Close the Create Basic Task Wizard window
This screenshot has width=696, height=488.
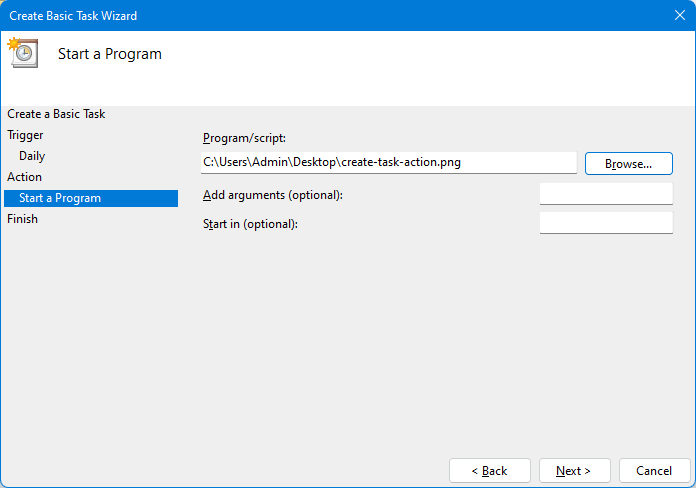point(679,15)
